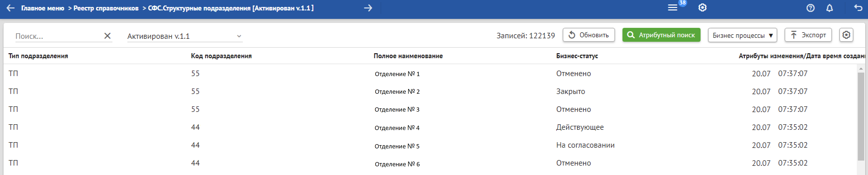Viewport: 868px width, 175px height.
Task: Open the help question mark icon
Action: pos(810,8)
